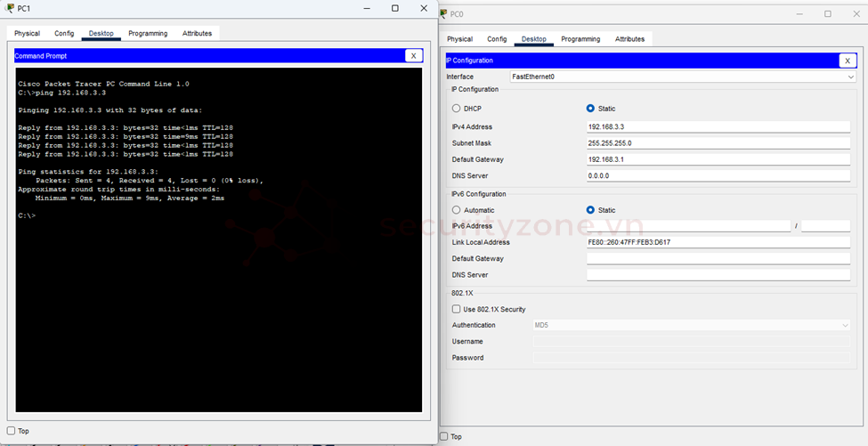This screenshot has height=446, width=868.
Task: Maximize the PC1 window
Action: click(x=395, y=8)
